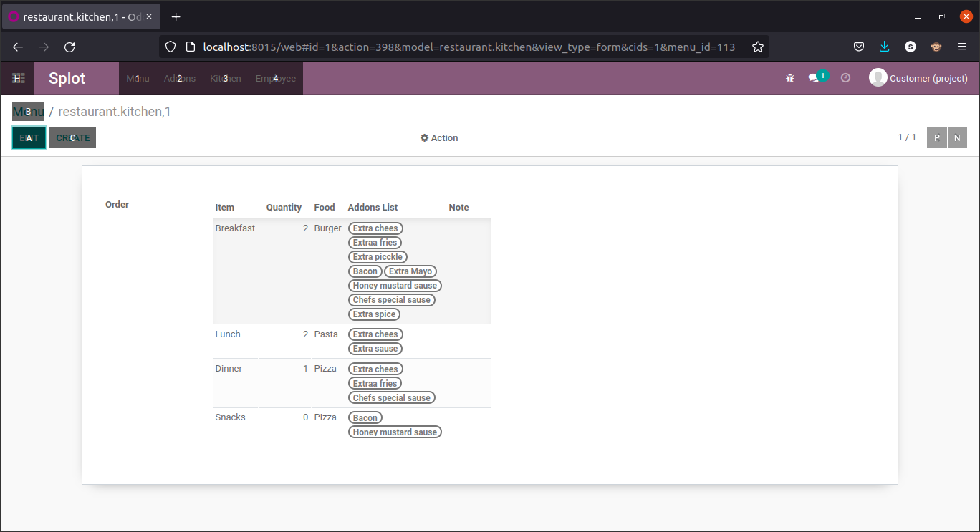Navigate back with the left arrow icon
Viewport: 980px width, 532px height.
[x=17, y=47]
